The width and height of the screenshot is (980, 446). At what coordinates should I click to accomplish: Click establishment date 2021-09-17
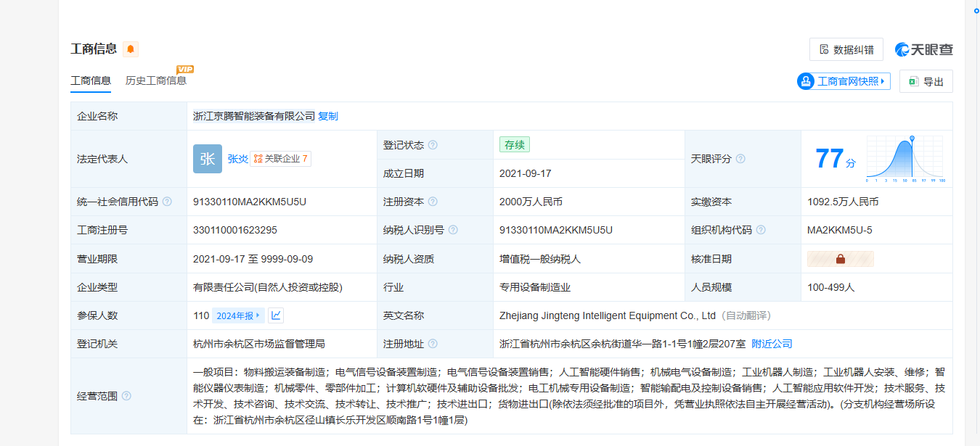tap(526, 173)
